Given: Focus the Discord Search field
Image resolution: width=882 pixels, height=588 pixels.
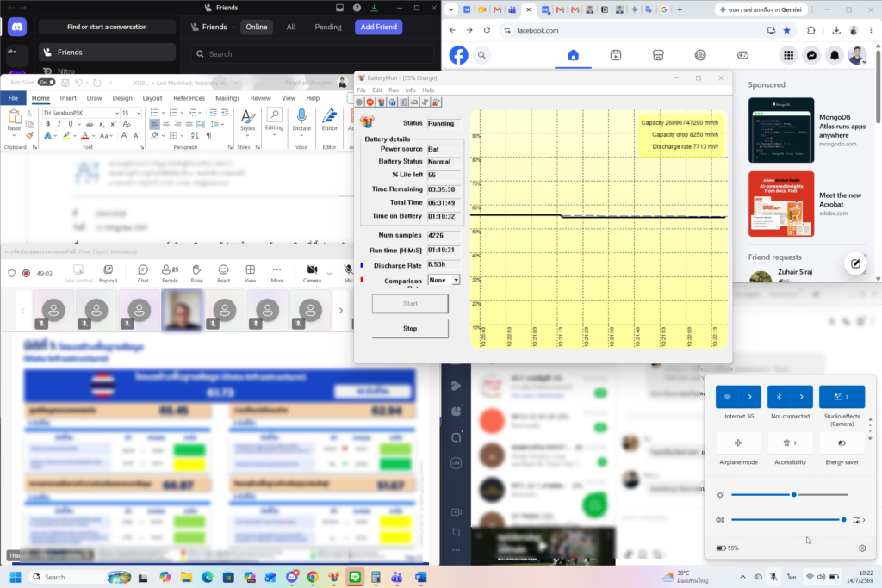Looking at the screenshot, I should pos(312,54).
